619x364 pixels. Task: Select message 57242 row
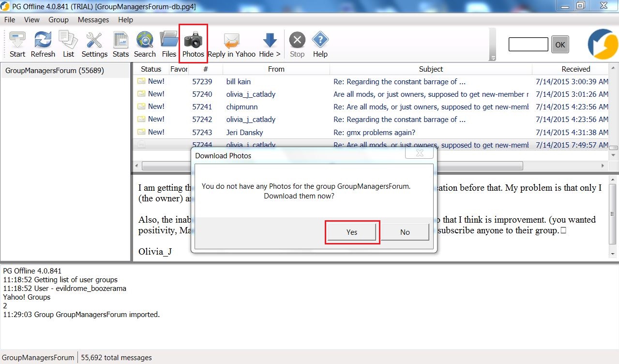pos(371,120)
